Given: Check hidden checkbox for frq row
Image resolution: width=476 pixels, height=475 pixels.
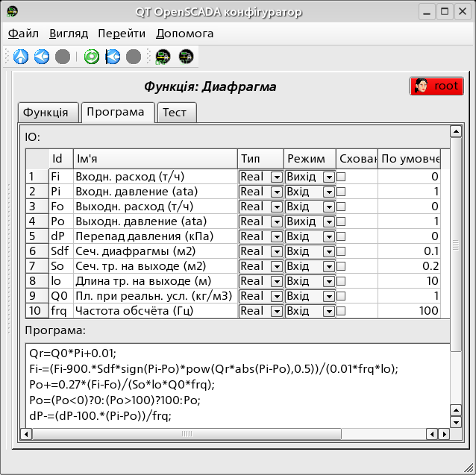Looking at the screenshot, I should [x=341, y=311].
